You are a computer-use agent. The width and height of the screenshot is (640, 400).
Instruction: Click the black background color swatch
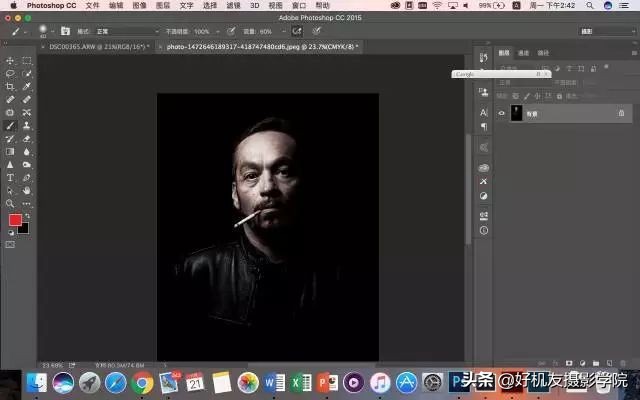[x=24, y=229]
